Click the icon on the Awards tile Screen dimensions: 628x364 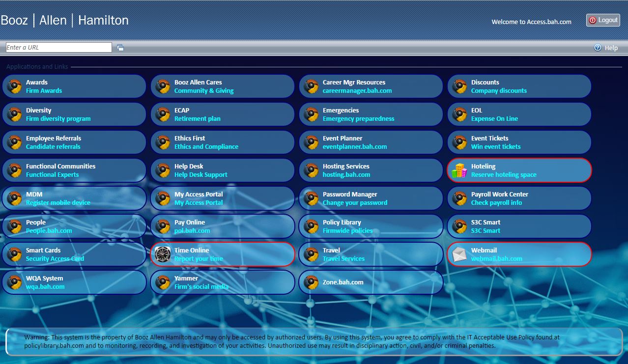[x=14, y=86]
